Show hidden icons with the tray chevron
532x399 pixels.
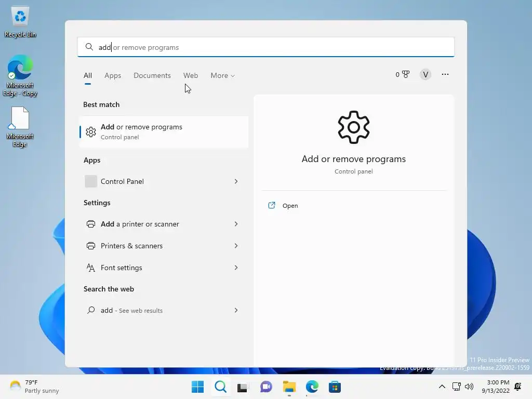click(442, 387)
